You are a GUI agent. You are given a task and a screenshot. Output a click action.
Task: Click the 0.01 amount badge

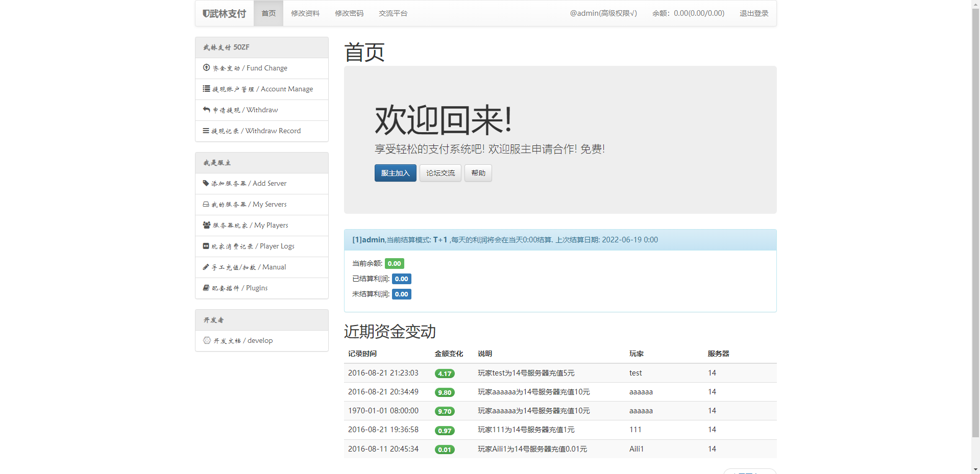point(445,450)
